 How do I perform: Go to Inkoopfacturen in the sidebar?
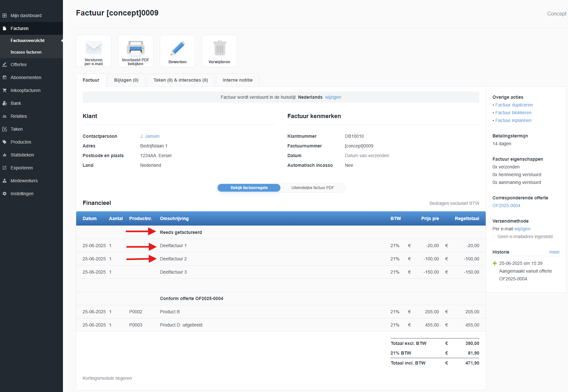[x=25, y=90]
